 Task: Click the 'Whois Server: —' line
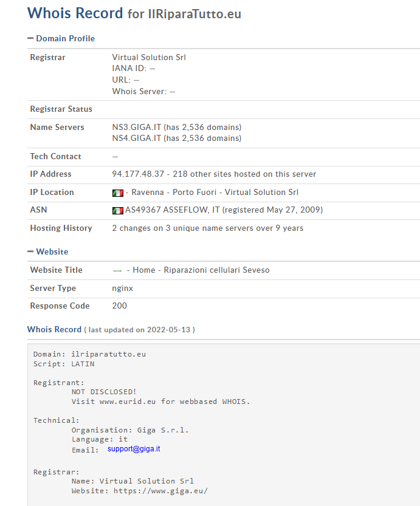click(x=143, y=91)
